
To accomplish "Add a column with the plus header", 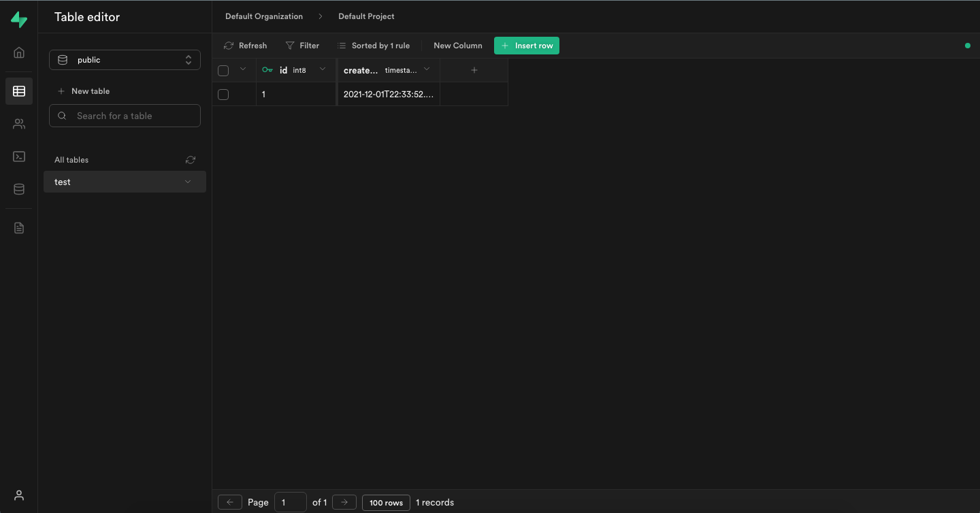I will click(474, 70).
